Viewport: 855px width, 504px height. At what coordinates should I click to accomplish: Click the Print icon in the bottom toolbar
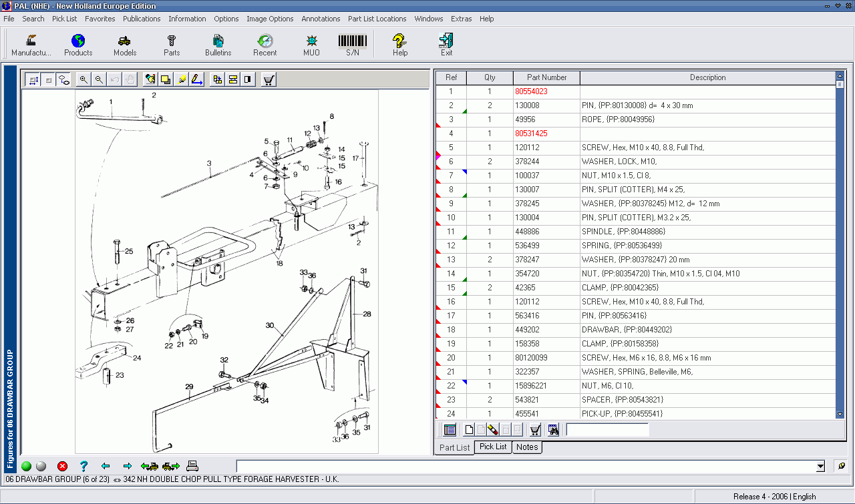point(192,466)
